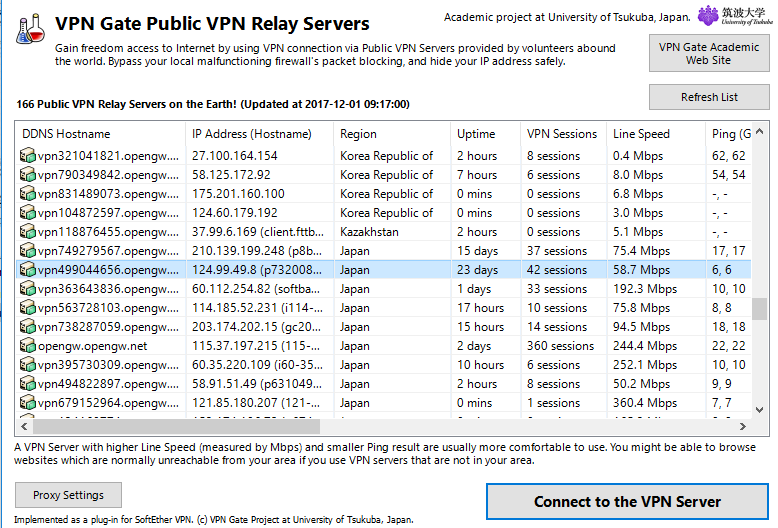Click the vertical scrollbar up arrow
The image size is (778, 528).
click(760, 132)
